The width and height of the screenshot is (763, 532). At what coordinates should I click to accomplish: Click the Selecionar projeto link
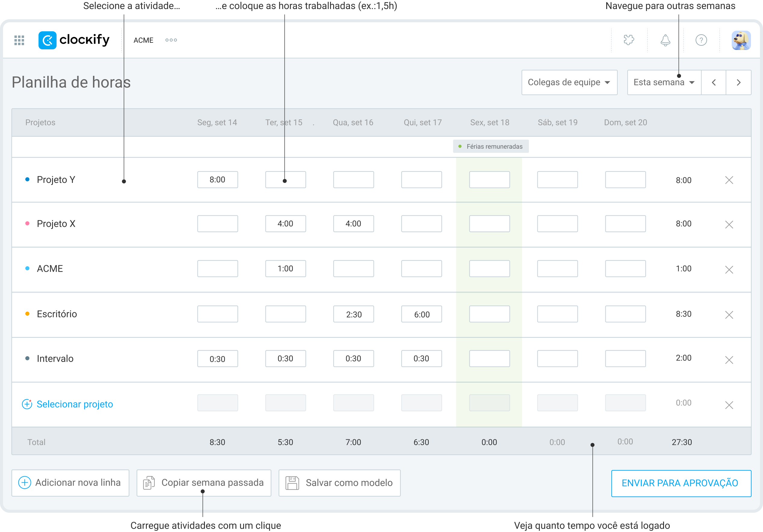pyautogui.click(x=75, y=404)
